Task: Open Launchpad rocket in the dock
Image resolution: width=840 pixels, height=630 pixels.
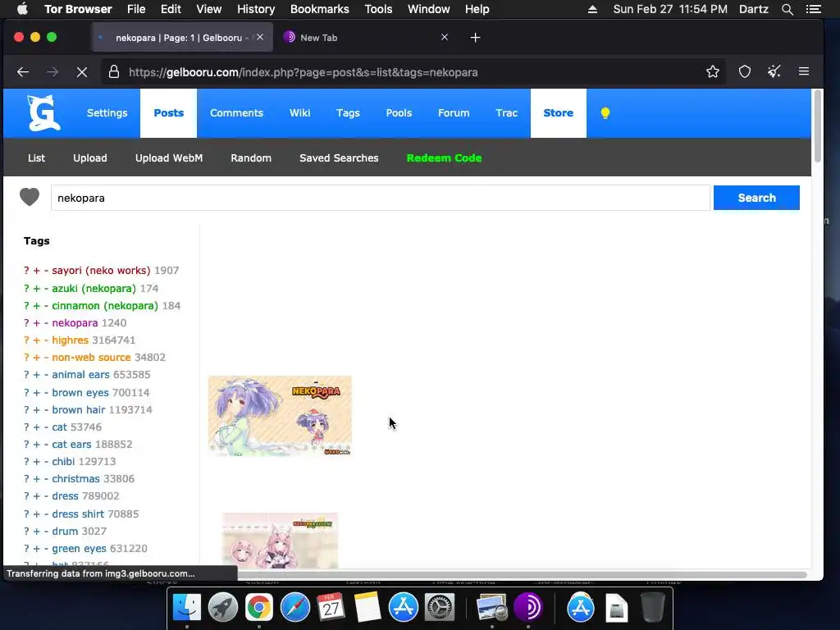Action: [x=223, y=607]
